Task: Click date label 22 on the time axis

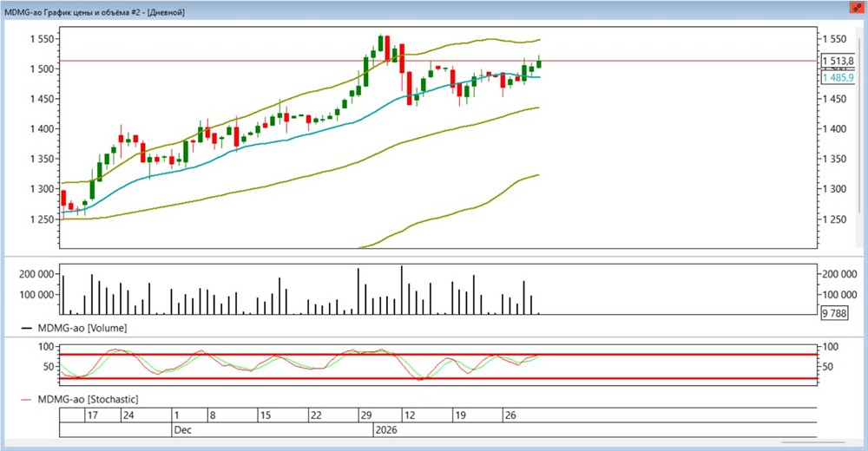Action: click(316, 415)
